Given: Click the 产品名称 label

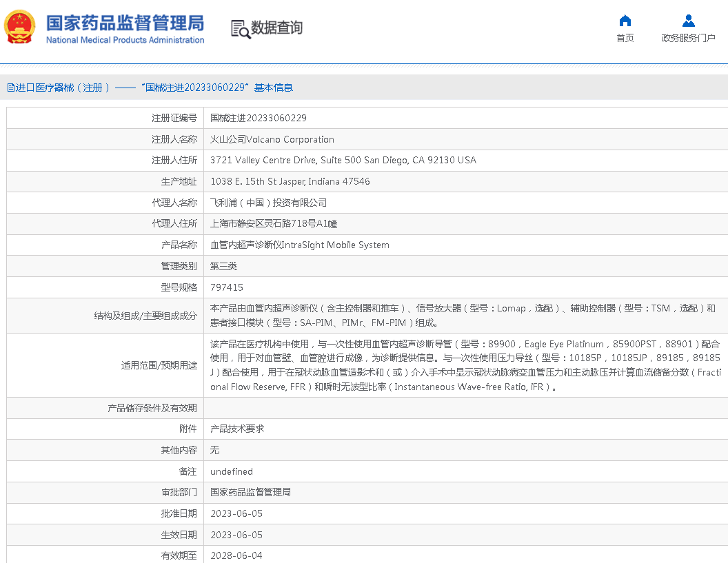Looking at the screenshot, I should tap(179, 245).
